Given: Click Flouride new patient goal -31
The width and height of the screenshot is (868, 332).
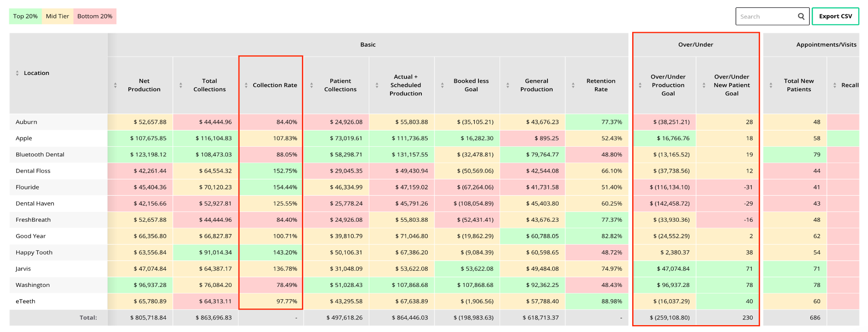Looking at the screenshot, I should [728, 187].
